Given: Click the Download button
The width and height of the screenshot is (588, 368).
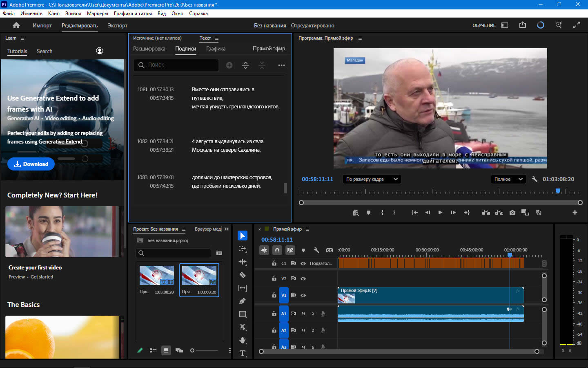Looking at the screenshot, I should (31, 164).
